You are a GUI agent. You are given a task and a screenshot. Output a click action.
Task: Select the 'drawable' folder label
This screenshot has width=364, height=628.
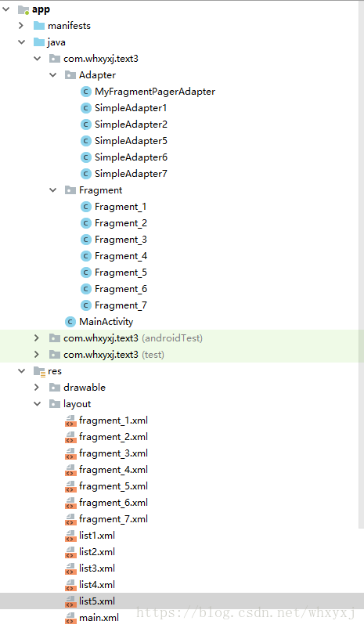pyautogui.click(x=85, y=388)
